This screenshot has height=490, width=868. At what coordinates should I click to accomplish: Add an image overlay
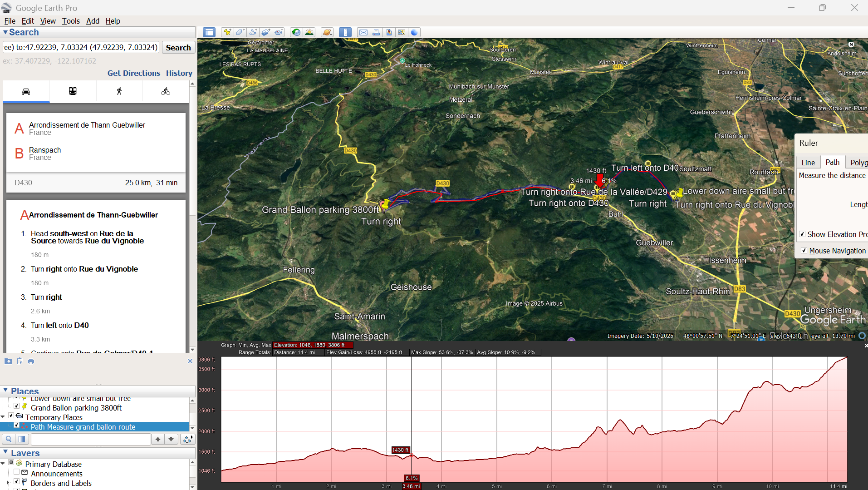265,32
